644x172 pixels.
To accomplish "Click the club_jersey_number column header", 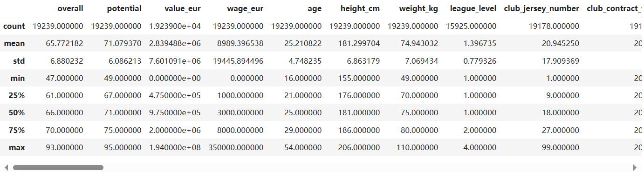I will [x=541, y=9].
